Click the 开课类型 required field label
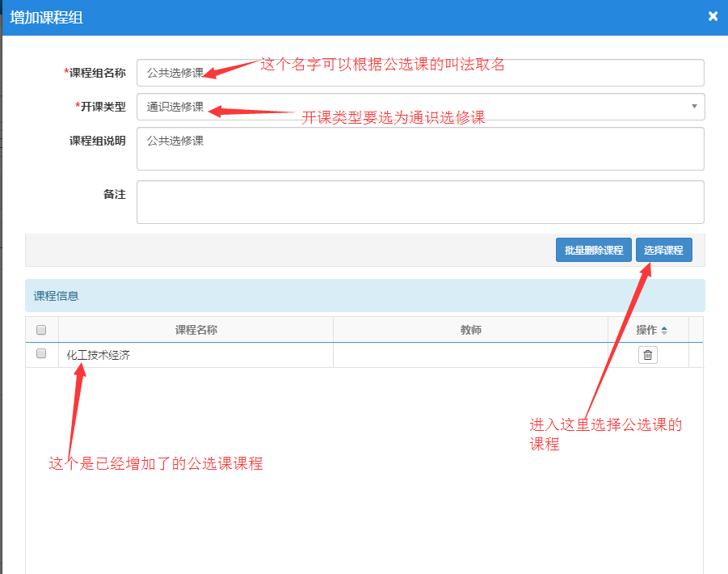Screen dimensions: 728x574 point(100,107)
